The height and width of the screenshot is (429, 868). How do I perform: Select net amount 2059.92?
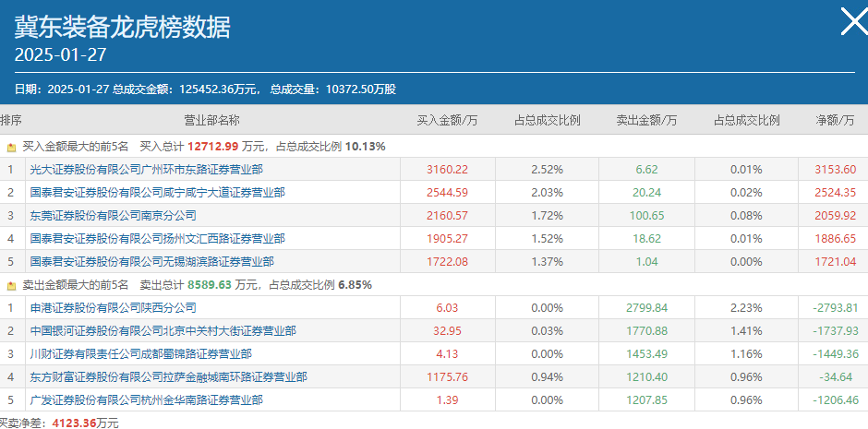836,216
